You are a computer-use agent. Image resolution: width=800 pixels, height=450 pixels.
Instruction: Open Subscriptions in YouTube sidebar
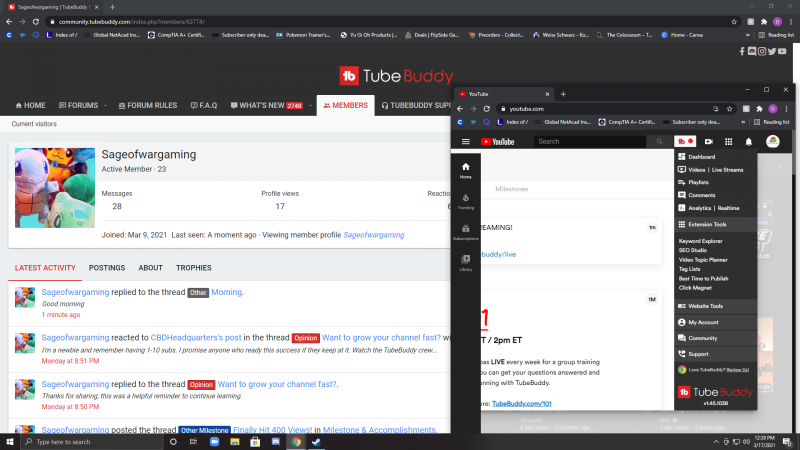coord(466,232)
